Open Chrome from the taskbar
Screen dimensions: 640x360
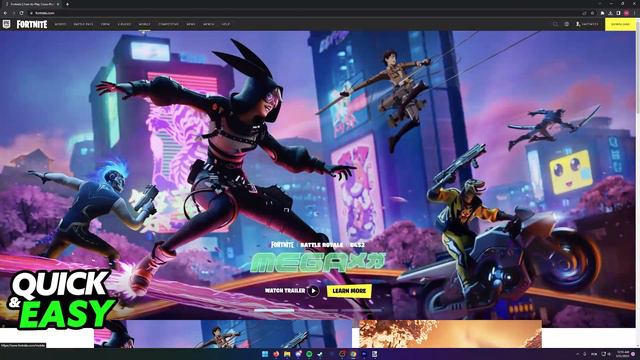point(353,354)
